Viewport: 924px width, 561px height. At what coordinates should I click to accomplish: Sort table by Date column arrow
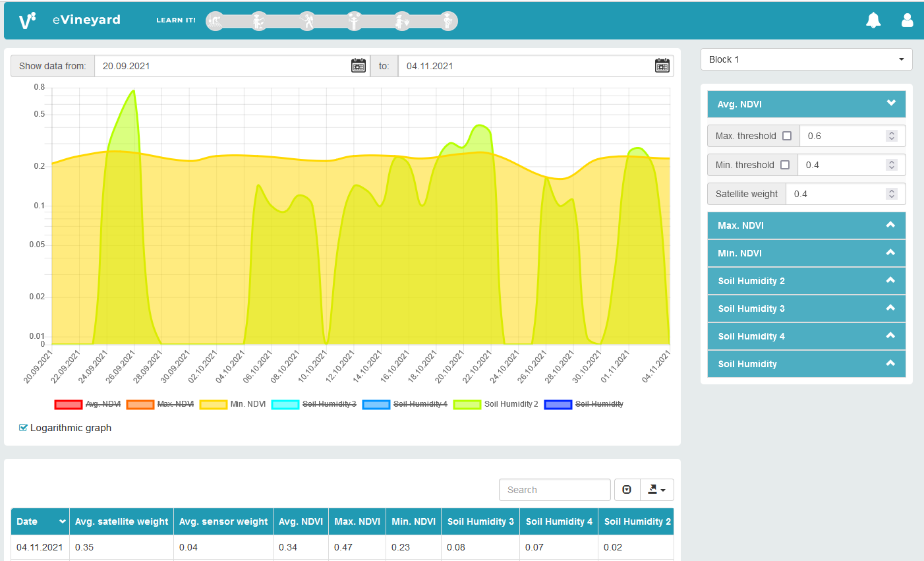click(63, 521)
